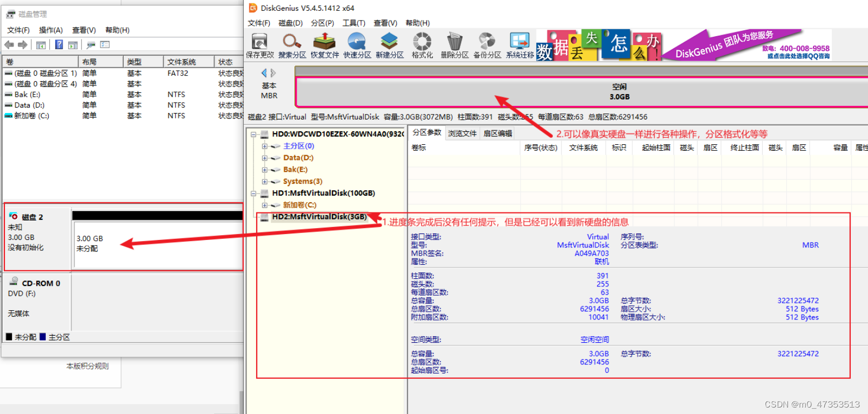Open DiskGenius 查看(V) menu
The width and height of the screenshot is (868, 414).
tap(385, 23)
